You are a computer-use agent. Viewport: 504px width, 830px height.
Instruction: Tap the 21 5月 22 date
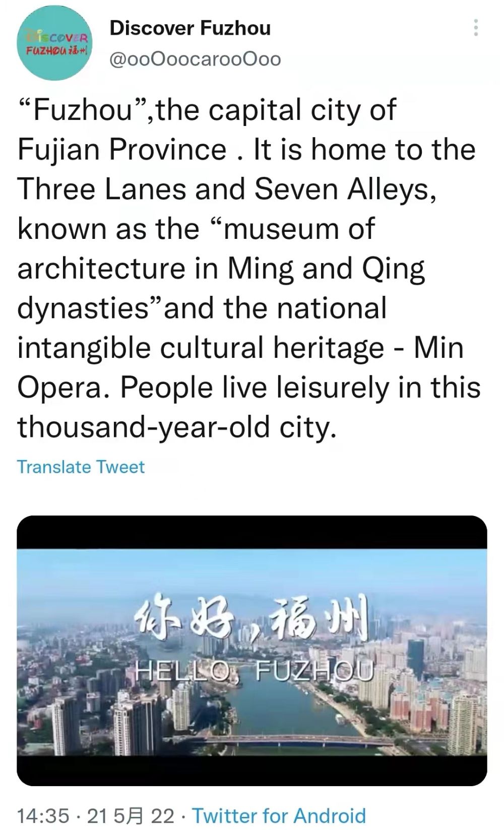click(131, 815)
